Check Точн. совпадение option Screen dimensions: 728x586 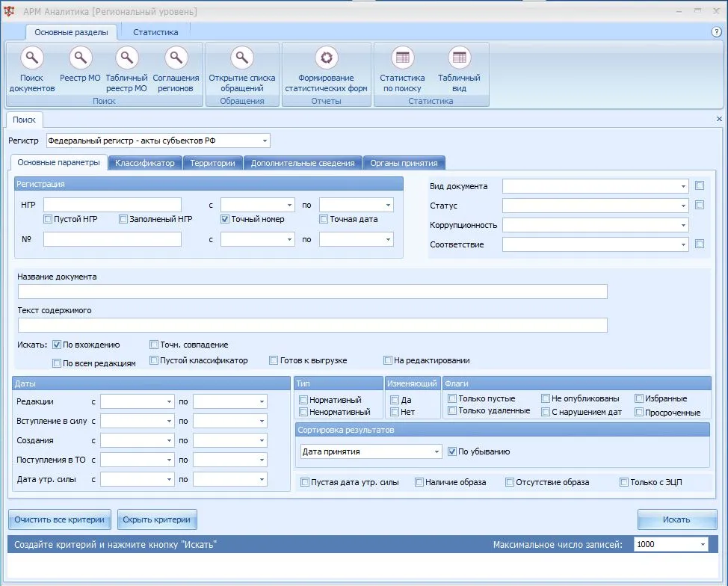point(154,345)
